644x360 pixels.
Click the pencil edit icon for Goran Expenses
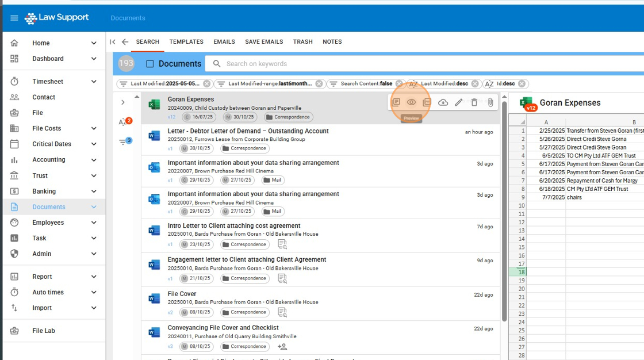point(458,102)
